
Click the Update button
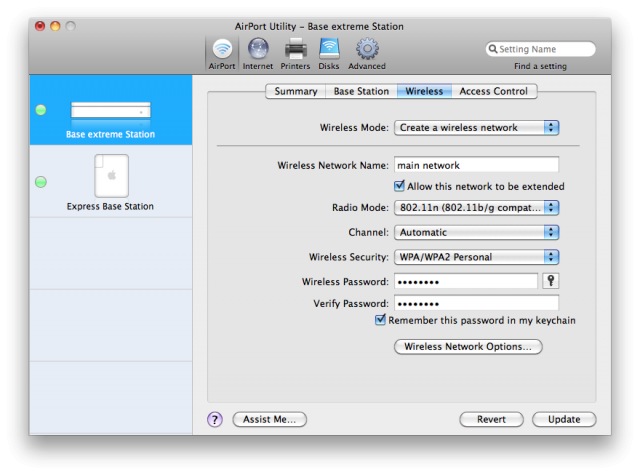coord(564,419)
